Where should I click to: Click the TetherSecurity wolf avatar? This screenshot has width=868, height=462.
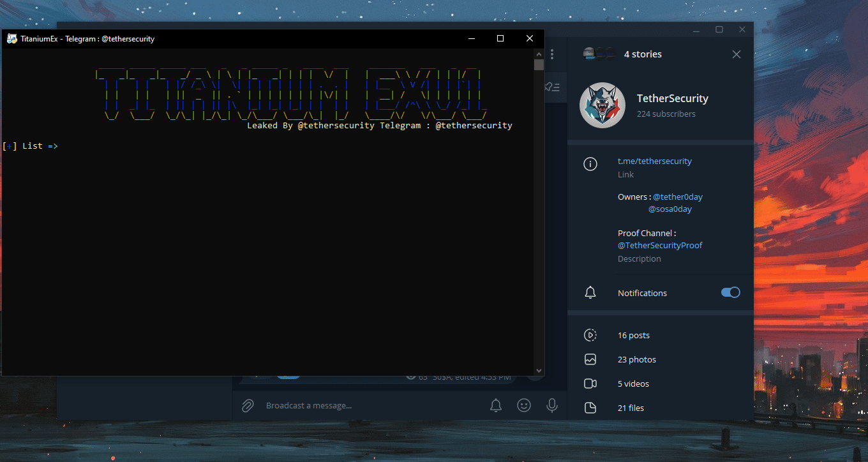pyautogui.click(x=602, y=105)
